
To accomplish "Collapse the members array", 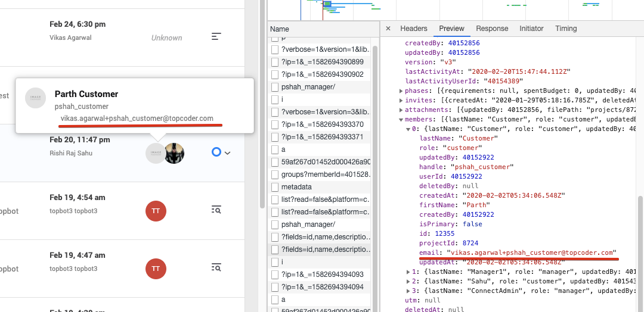I will [x=401, y=119].
